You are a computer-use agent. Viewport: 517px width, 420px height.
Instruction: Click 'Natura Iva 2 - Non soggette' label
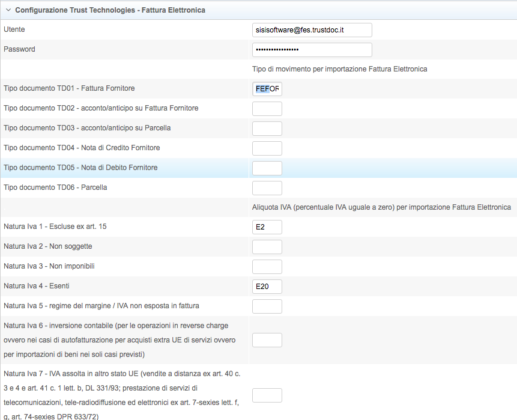48,246
